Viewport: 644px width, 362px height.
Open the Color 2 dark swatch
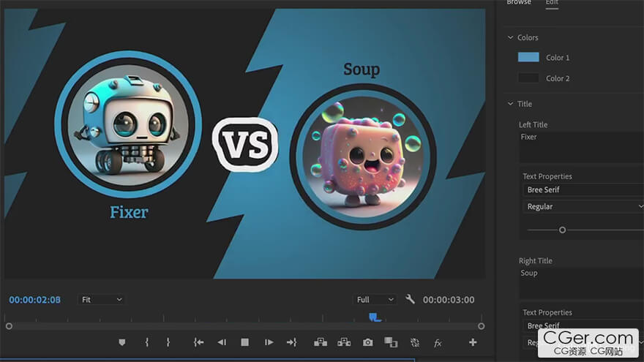click(528, 78)
